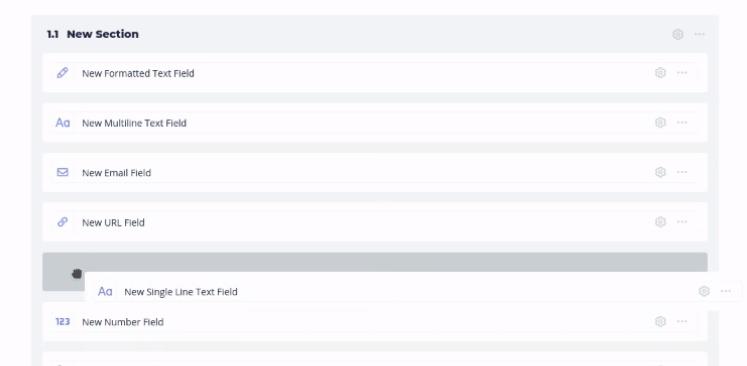Expand ellipsis menu for New Multiline Text Field
Viewport: 747px width, 366px height.
(682, 122)
